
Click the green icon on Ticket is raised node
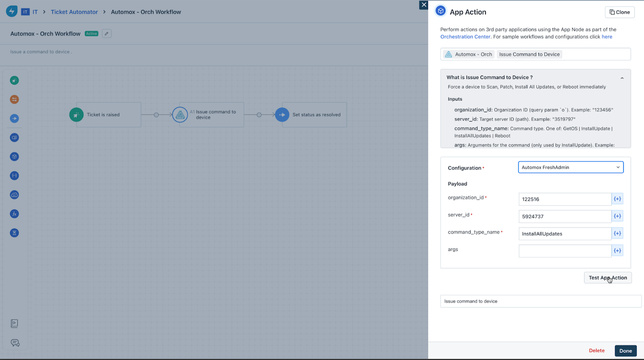[76, 115]
